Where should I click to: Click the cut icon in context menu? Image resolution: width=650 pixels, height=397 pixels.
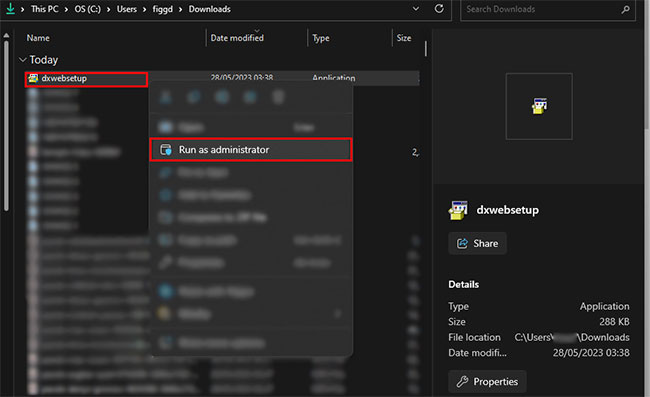(166, 97)
